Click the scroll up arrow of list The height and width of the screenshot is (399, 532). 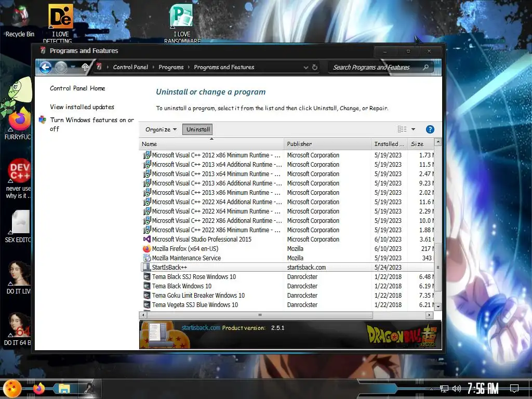438,142
